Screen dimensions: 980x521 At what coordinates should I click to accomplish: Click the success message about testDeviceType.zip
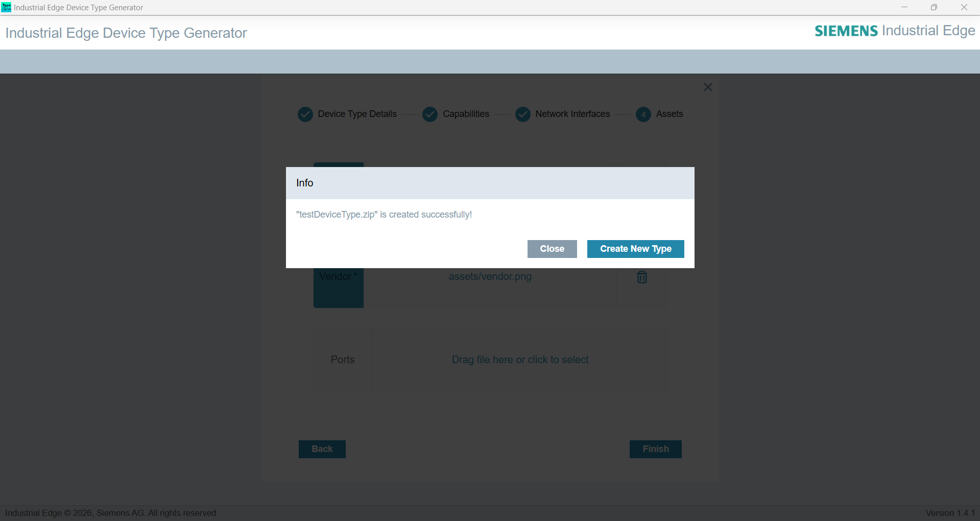point(384,215)
